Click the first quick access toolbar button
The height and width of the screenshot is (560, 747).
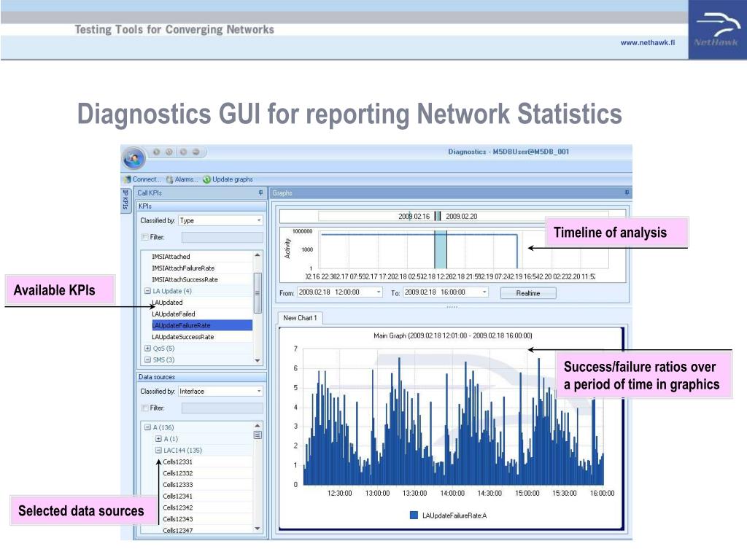point(156,152)
